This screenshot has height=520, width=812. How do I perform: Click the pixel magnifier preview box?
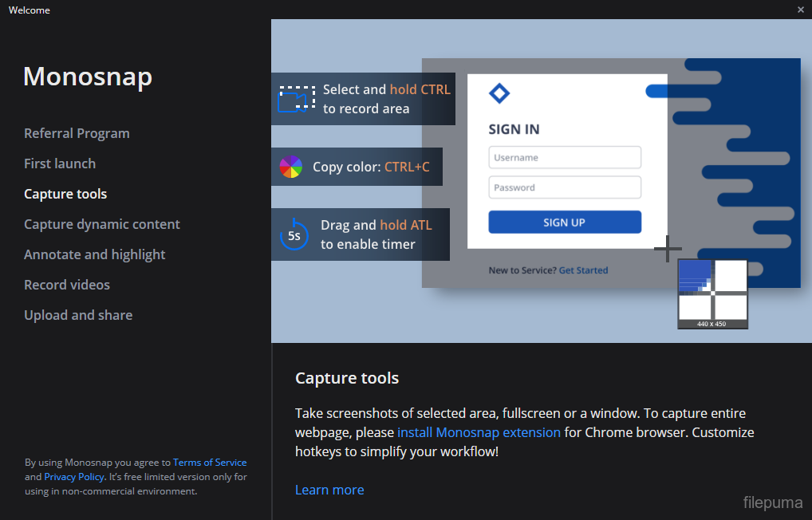click(712, 293)
